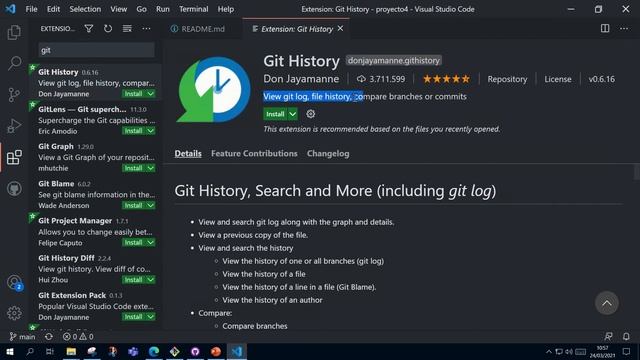The image size is (640, 360).
Task: Open the Repository link
Action: [507, 79]
